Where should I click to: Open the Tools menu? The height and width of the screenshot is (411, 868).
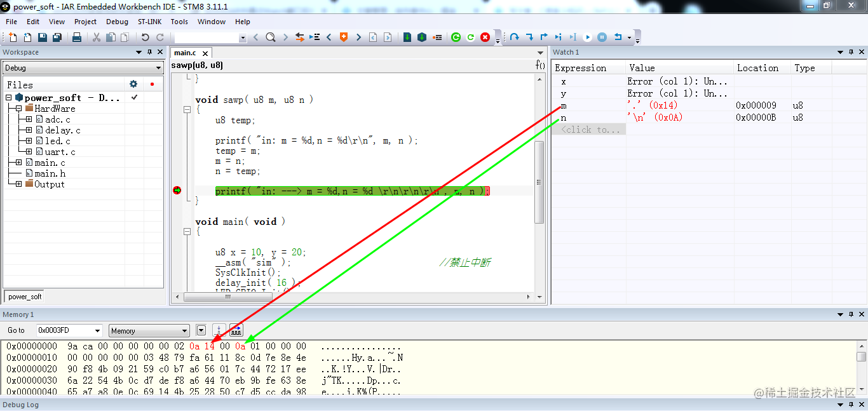(179, 22)
